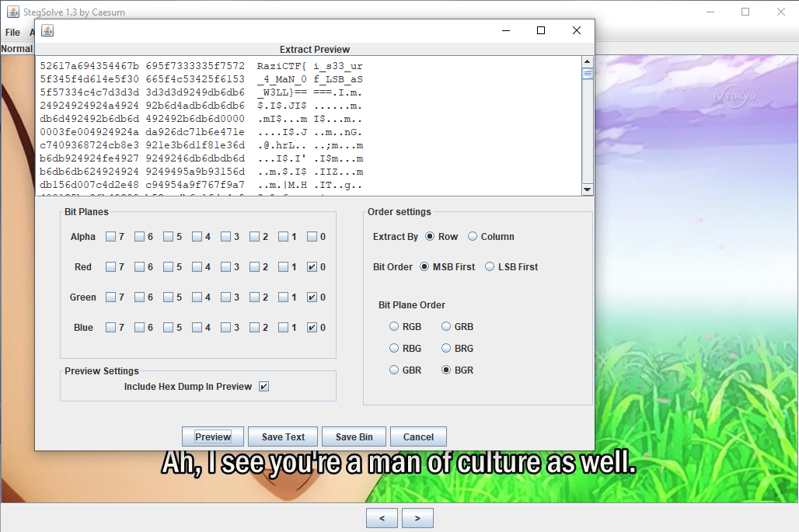Click the hex line starting c7409368724cb8e3
Viewport: 799px width, 532px height.
201,145
